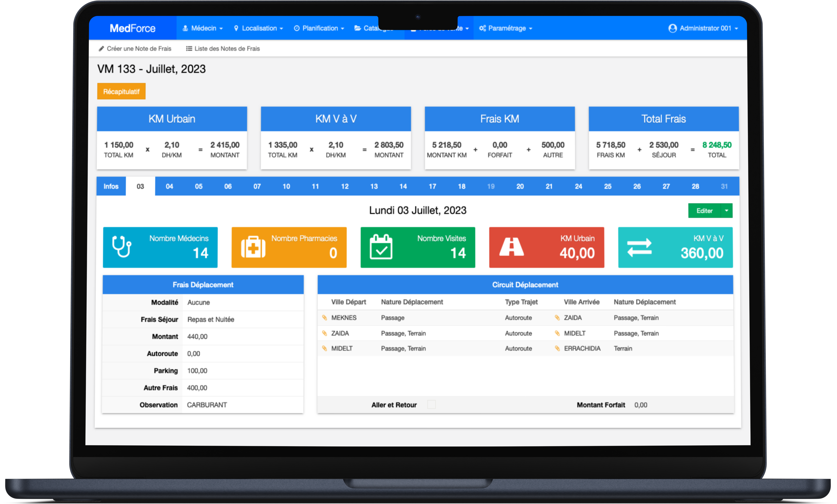Select day tab 26

click(637, 186)
